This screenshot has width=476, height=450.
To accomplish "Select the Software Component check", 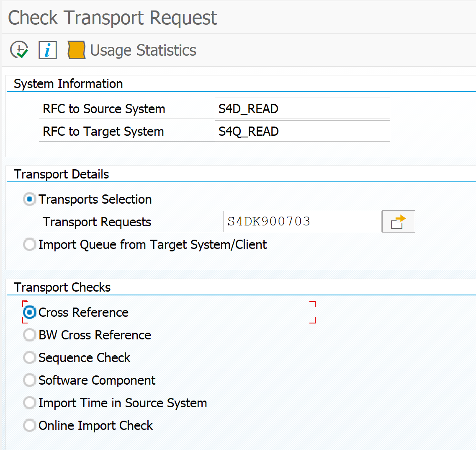I will [29, 380].
